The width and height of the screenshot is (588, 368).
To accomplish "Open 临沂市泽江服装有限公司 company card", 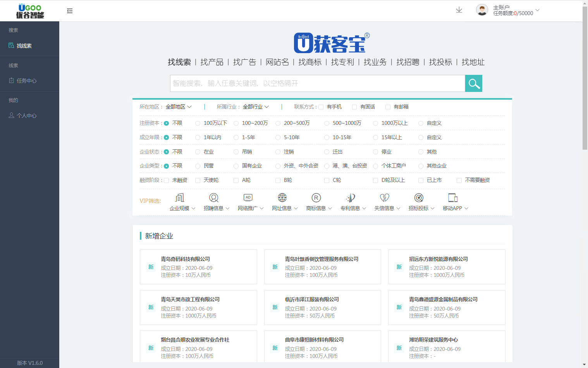I will (x=323, y=308).
